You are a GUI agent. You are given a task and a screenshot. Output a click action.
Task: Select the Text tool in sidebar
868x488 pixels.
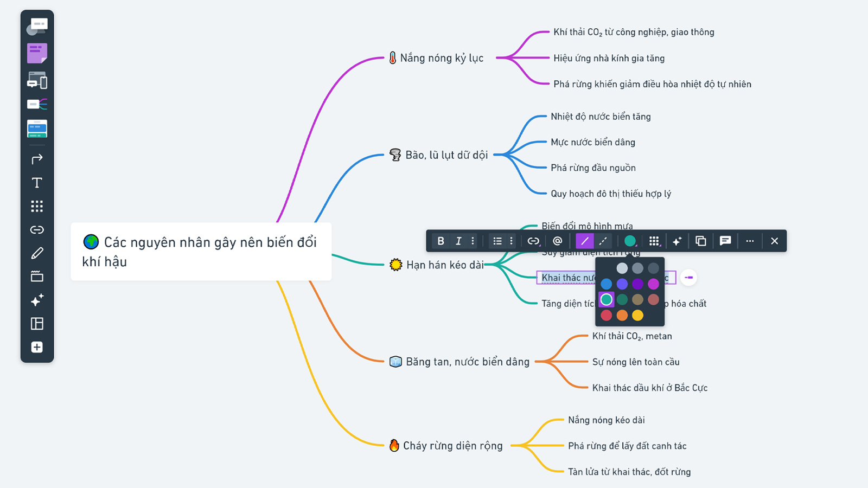click(37, 183)
